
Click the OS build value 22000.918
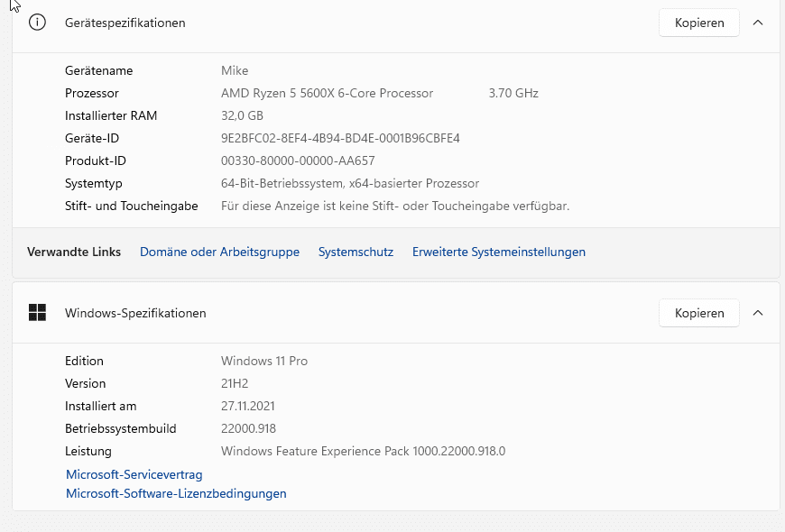[248, 428]
